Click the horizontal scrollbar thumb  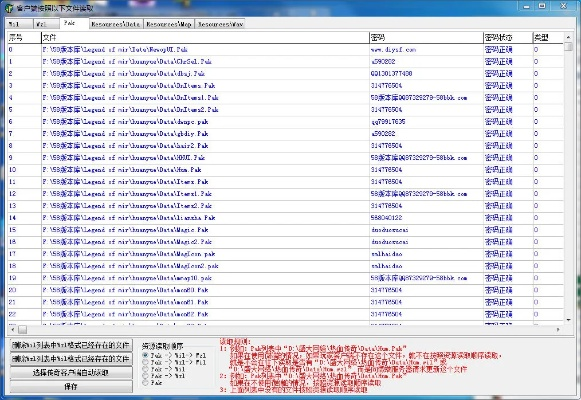point(23,330)
